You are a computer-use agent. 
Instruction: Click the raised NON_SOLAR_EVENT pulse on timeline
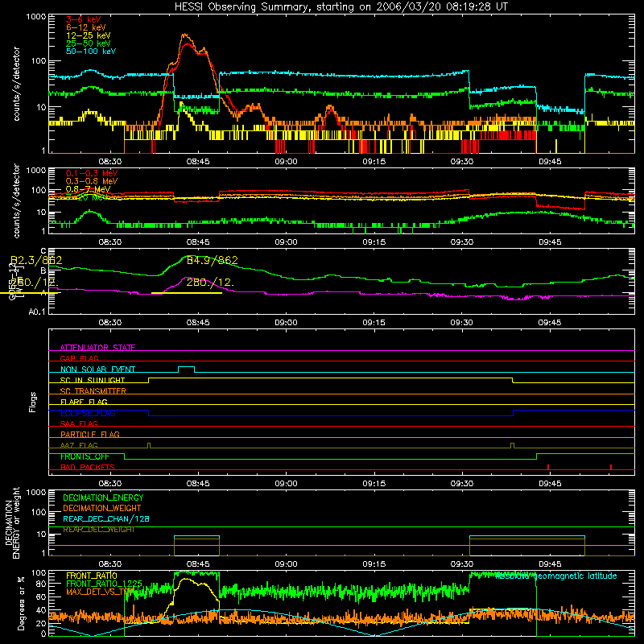186,368
